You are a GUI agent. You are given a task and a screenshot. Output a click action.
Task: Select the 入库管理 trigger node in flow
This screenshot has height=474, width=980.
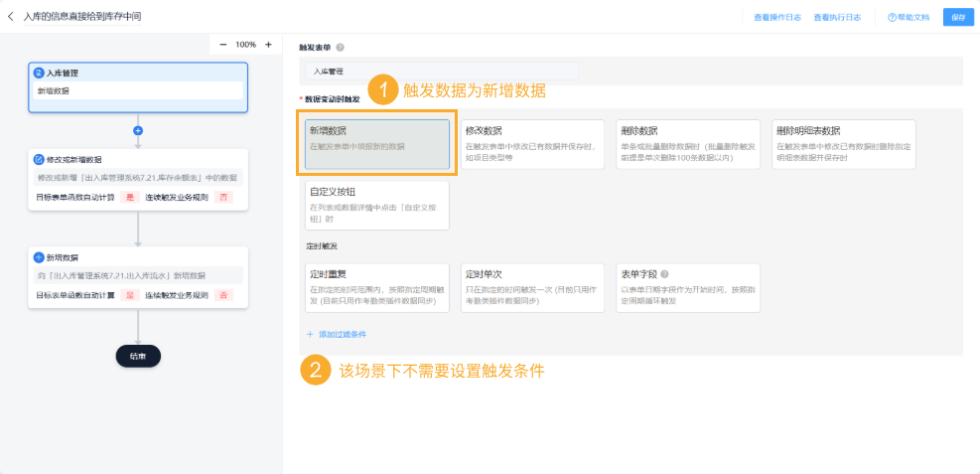(138, 82)
